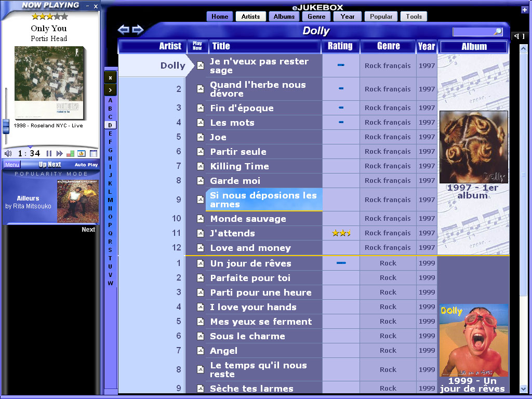Expand the alphabet bar with the > button
This screenshot has height=399, width=532.
click(110, 90)
